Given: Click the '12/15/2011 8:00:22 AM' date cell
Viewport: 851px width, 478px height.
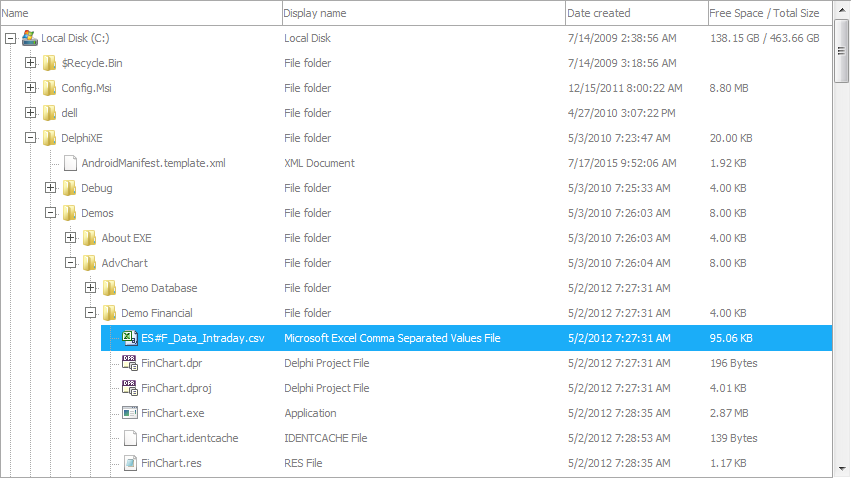Looking at the screenshot, I should pyautogui.click(x=625, y=88).
